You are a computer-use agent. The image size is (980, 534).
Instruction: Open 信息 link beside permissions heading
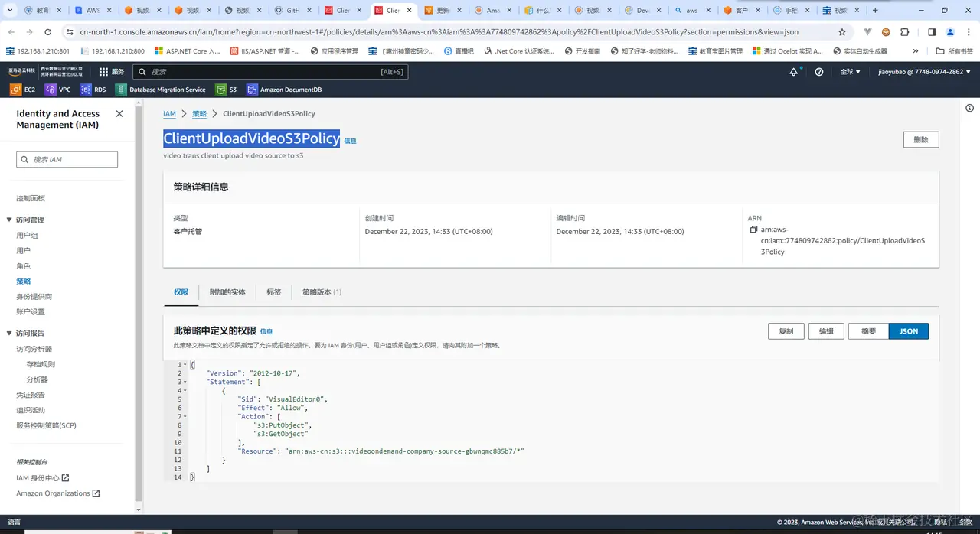266,331
